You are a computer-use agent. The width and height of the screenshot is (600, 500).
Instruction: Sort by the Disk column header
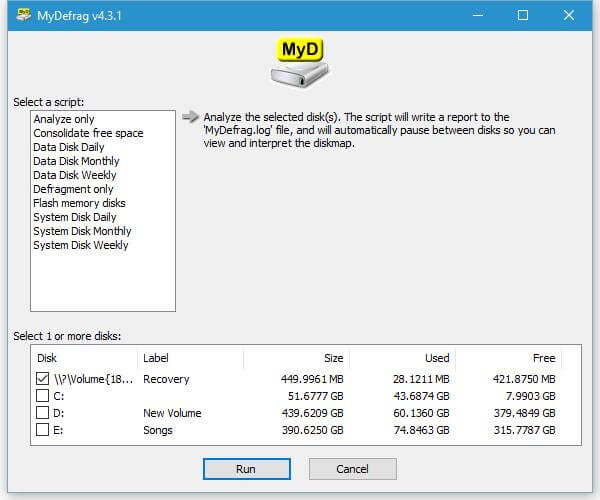[x=84, y=358]
